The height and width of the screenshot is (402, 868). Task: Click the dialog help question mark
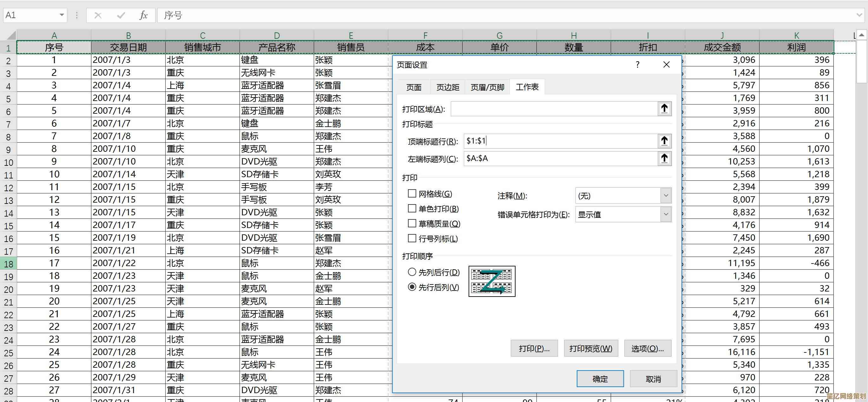pos(637,64)
